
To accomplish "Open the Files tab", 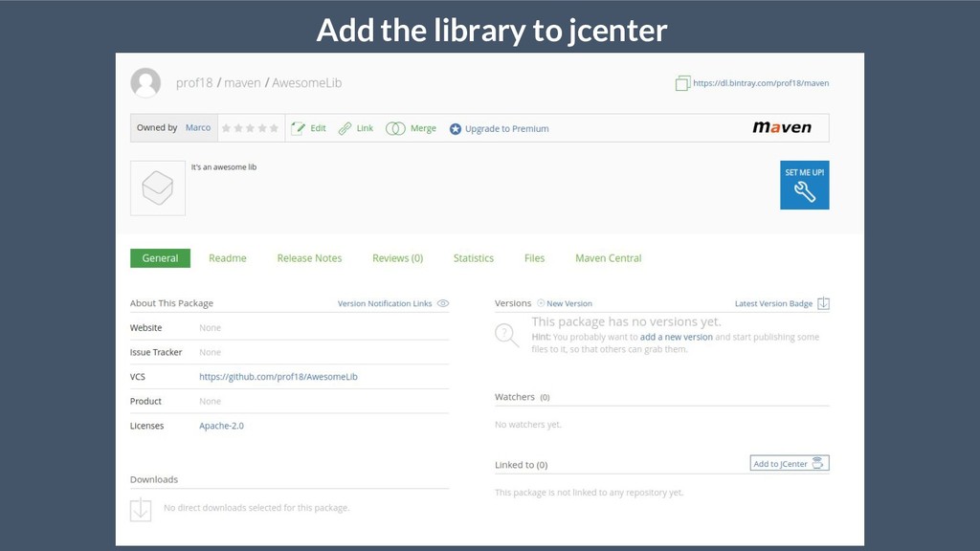I will [534, 258].
